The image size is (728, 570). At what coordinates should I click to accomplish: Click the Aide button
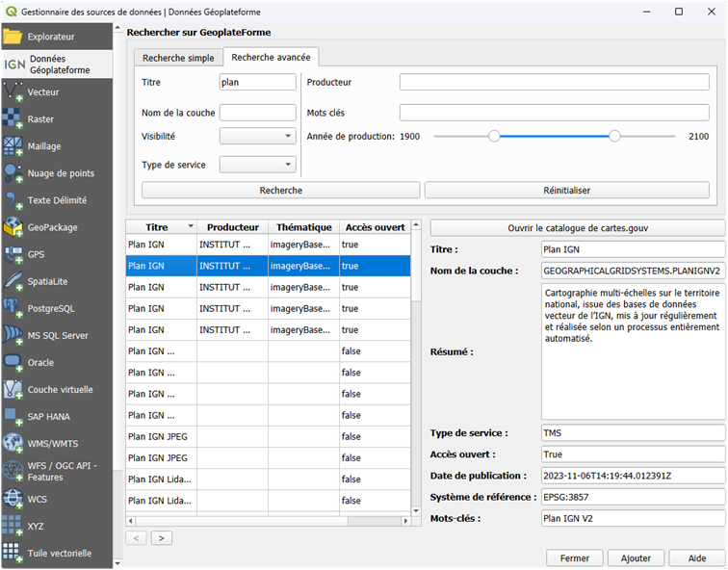pyautogui.click(x=697, y=557)
